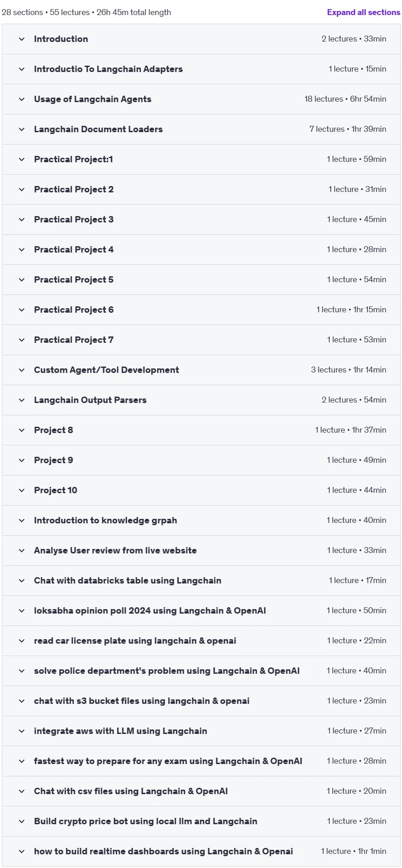Screen dimensions: 402x868
Task: Expand the Custom Agent/Tool Development chevron
Action: click(21, 370)
